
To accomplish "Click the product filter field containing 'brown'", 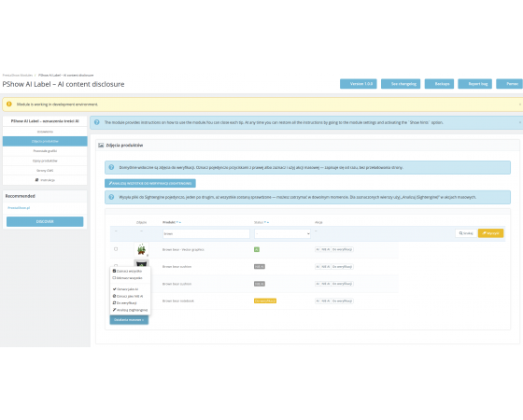I will [206, 233].
